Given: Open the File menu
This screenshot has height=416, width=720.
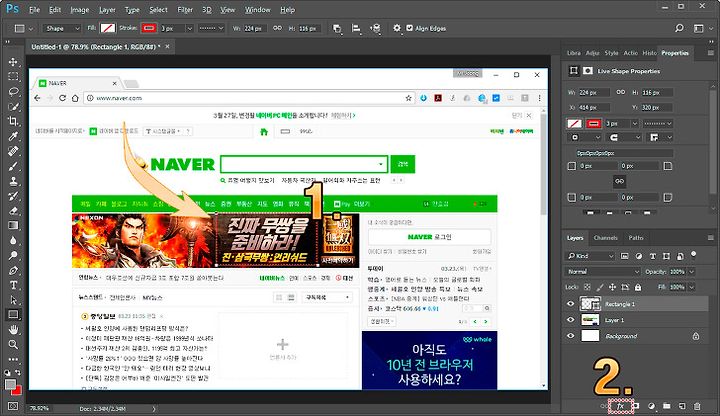Looking at the screenshot, I should [x=34, y=10].
